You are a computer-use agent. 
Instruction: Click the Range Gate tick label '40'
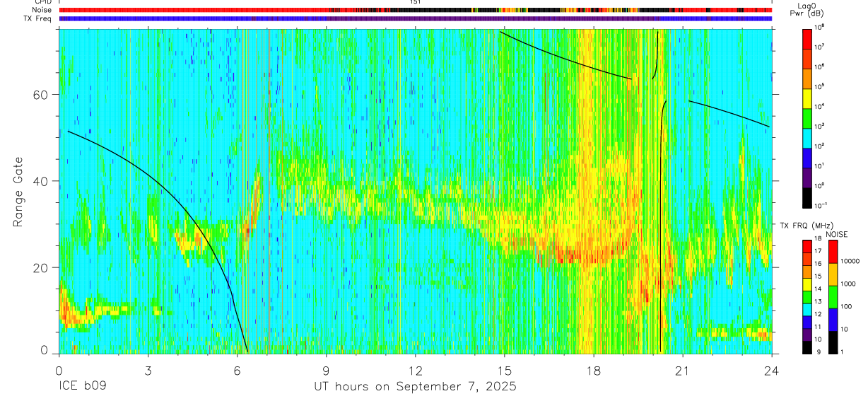tap(41, 181)
